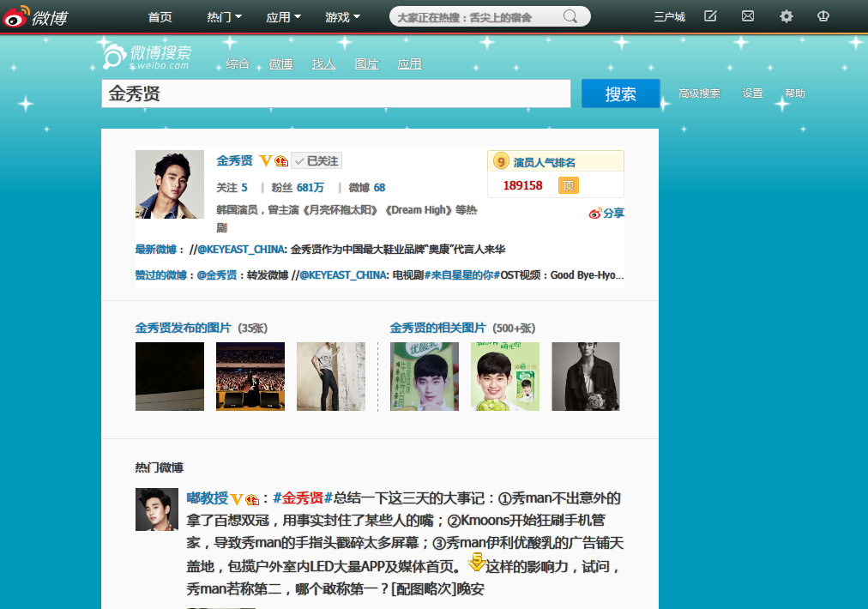Click the 赞过的微博 label link
The height and width of the screenshot is (609, 868).
click(160, 275)
